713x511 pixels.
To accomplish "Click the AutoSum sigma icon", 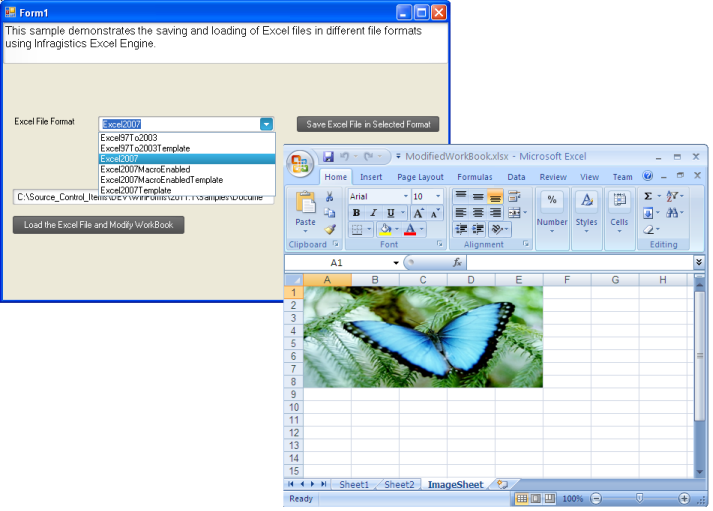I will [648, 196].
